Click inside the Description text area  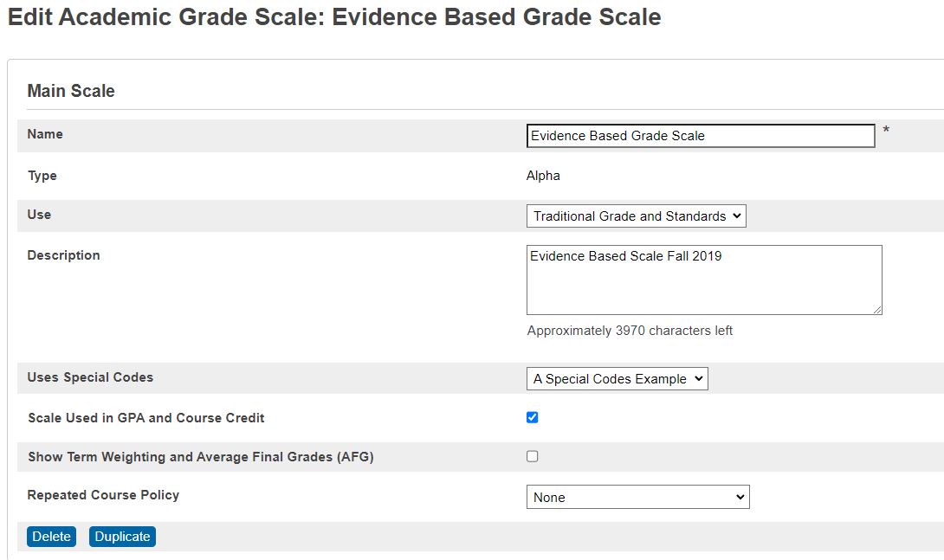[703, 280]
